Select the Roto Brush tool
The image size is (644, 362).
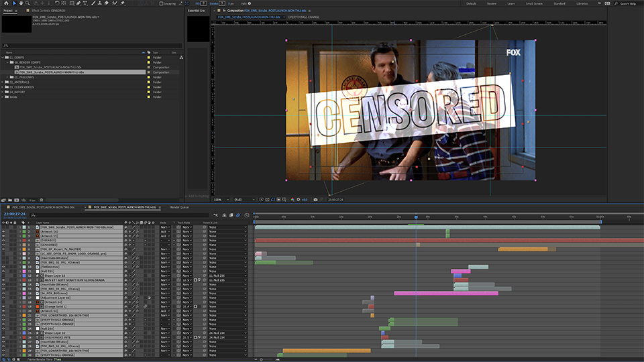coord(115,3)
